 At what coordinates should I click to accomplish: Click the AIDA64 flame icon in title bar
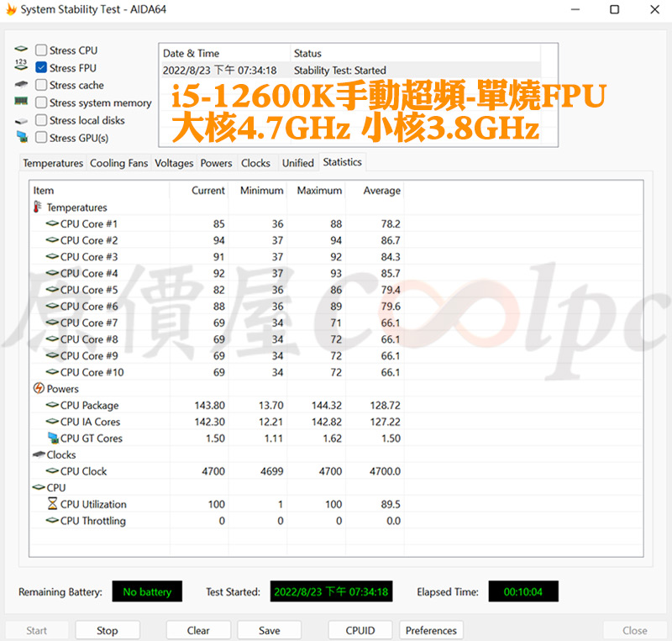[11, 9]
